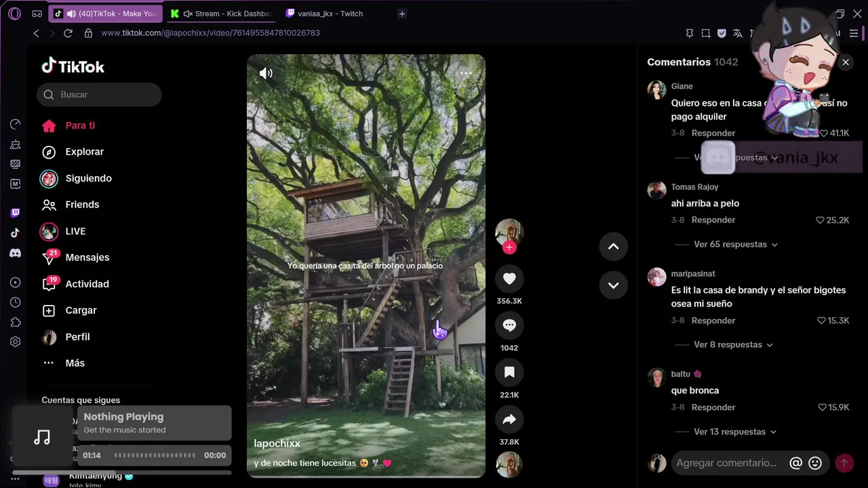Mute the video sound
Image resolution: width=868 pixels, height=488 pixels.
(266, 73)
